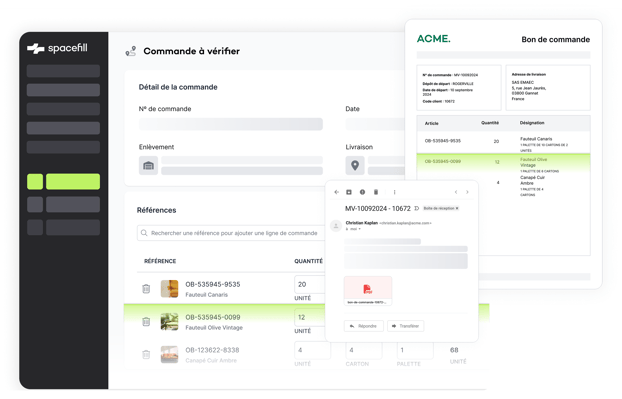Click the reference search input
622x399 pixels.
tap(230, 233)
